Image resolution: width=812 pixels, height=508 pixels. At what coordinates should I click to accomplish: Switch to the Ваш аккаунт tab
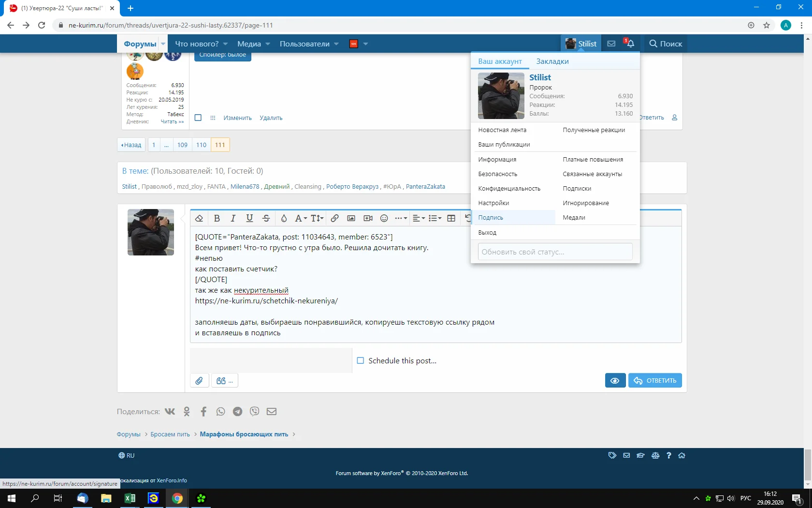[x=500, y=61]
